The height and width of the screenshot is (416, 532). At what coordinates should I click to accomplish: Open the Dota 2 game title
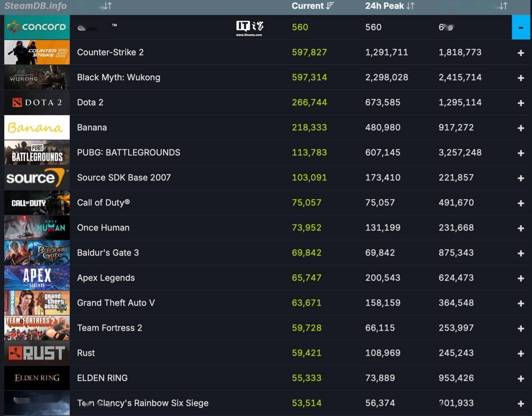coord(90,103)
